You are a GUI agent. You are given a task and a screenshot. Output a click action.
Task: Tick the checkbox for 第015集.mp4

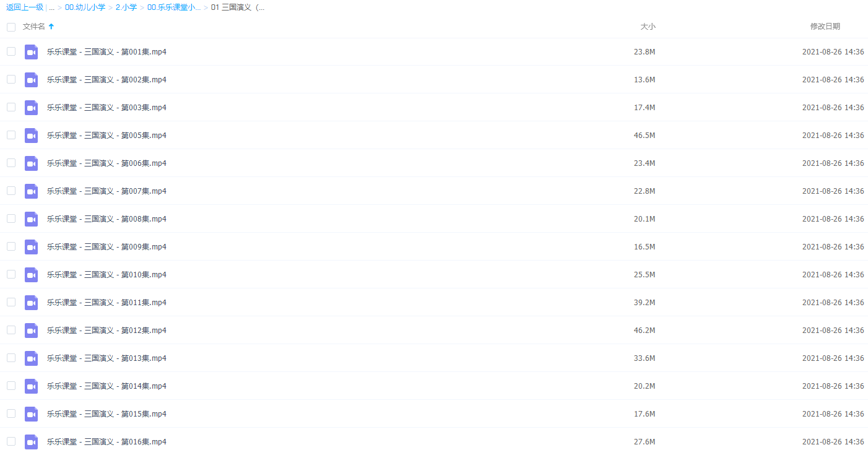tap(11, 413)
